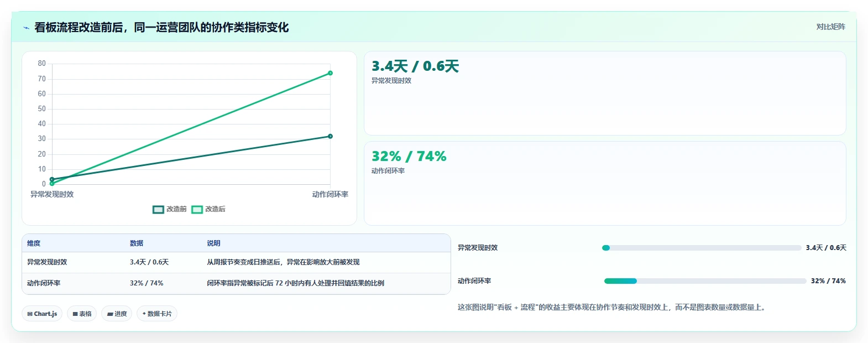Click the 改造后 data point at 动作闭环率
Image resolution: width=868 pixels, height=343 pixels.
(x=330, y=73)
